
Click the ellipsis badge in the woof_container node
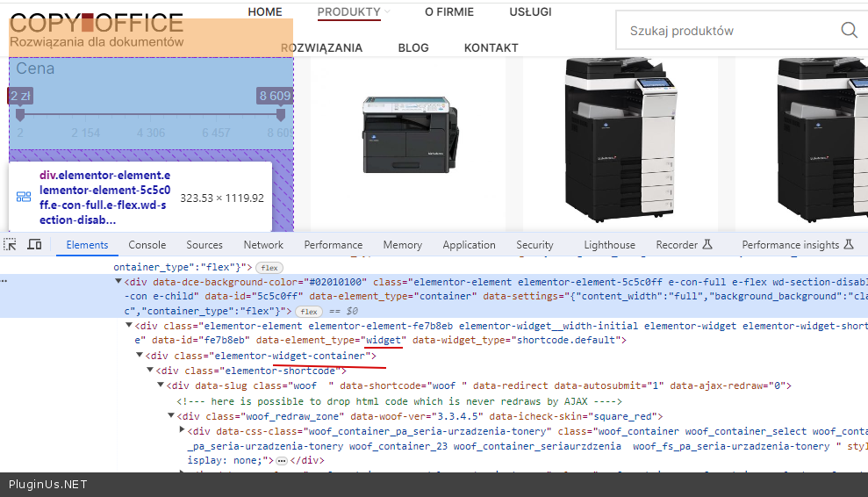click(x=281, y=460)
